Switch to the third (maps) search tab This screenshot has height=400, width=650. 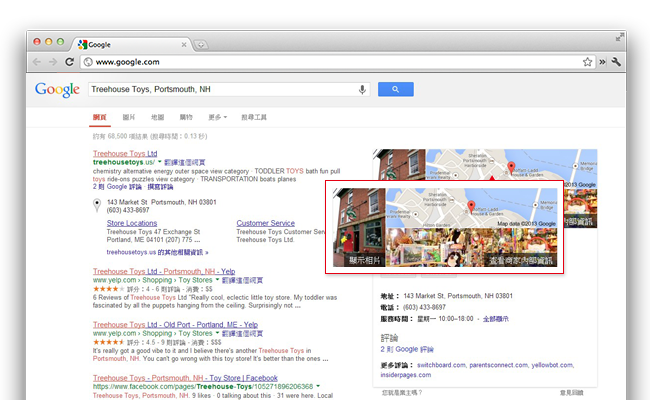(158, 117)
